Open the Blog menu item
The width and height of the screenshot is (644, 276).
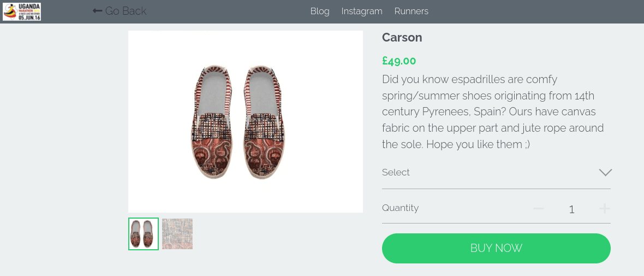[x=320, y=11]
